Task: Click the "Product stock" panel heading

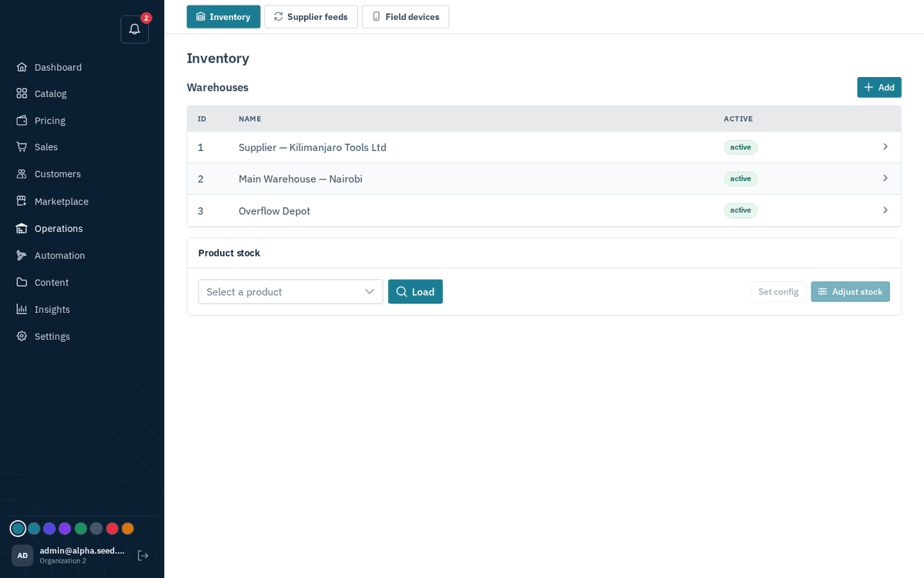Action: [x=229, y=253]
